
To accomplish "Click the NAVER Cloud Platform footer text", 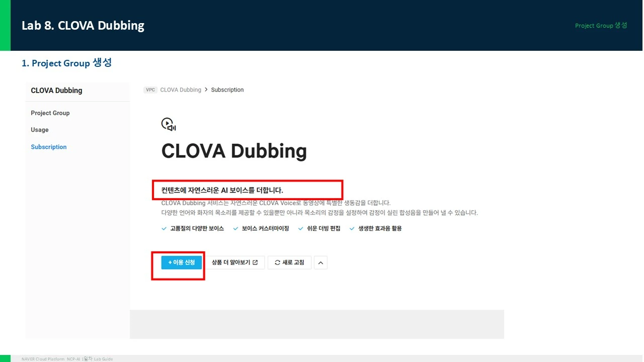I will 67,359.
